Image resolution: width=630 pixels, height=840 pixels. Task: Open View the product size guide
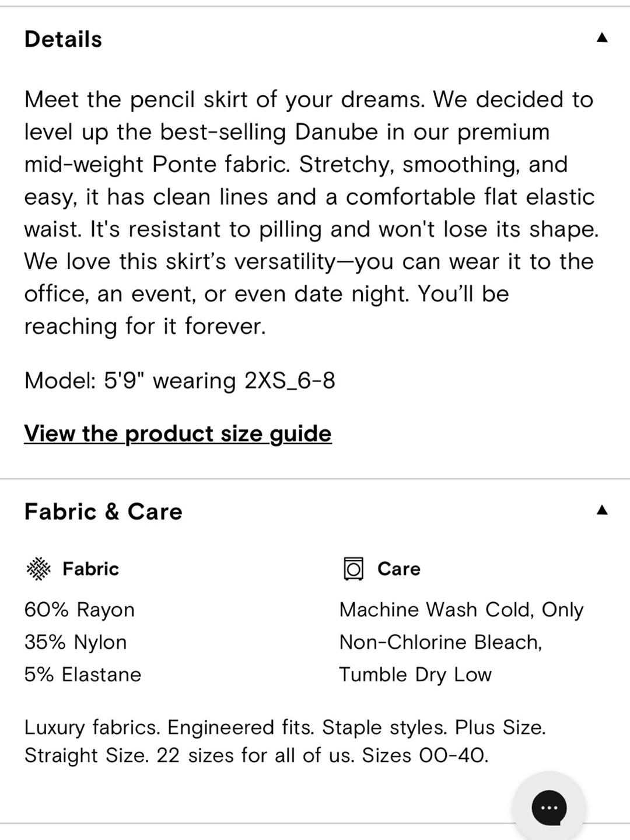pos(178,433)
